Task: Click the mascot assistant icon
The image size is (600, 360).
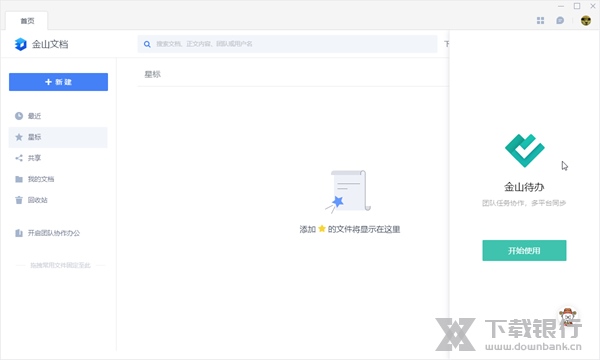Action: [568, 316]
